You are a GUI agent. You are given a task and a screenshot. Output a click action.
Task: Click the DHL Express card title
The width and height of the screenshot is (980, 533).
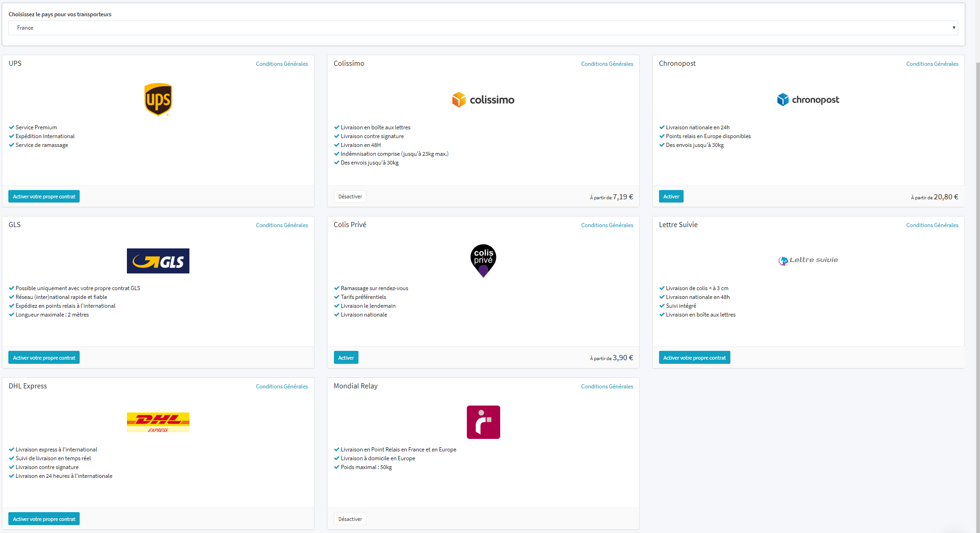28,386
